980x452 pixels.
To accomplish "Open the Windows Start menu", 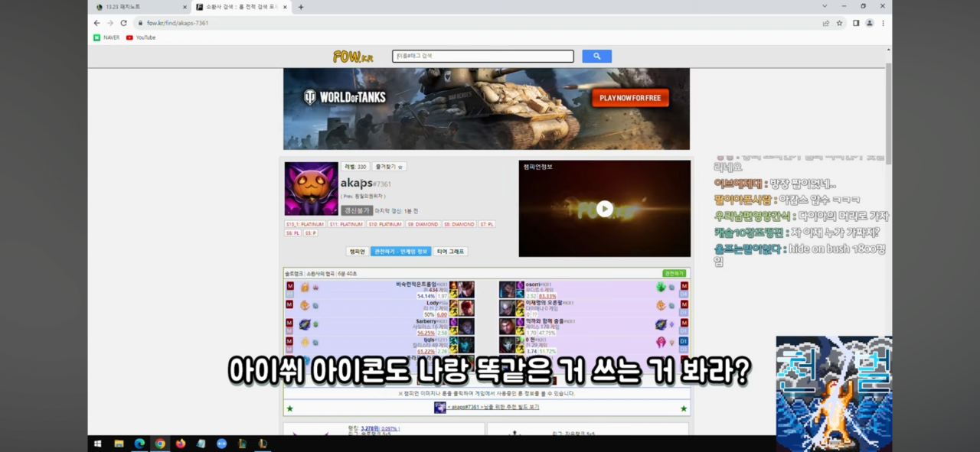I will (x=98, y=444).
